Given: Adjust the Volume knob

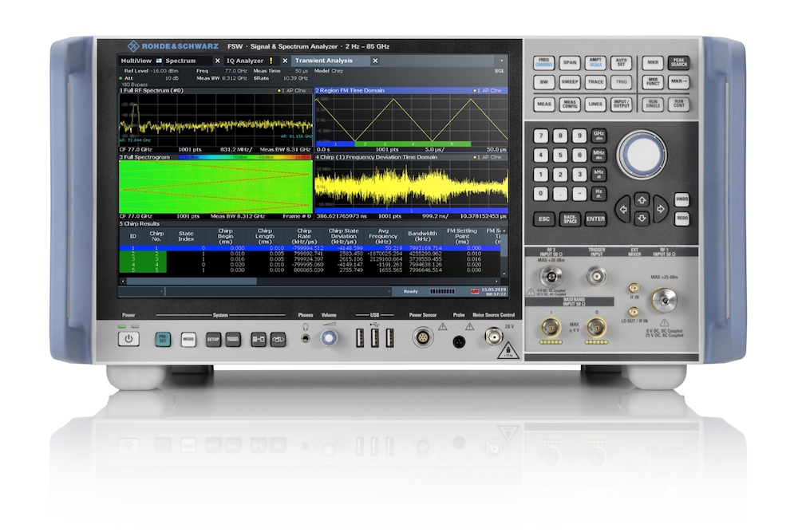Looking at the screenshot, I should [329, 338].
